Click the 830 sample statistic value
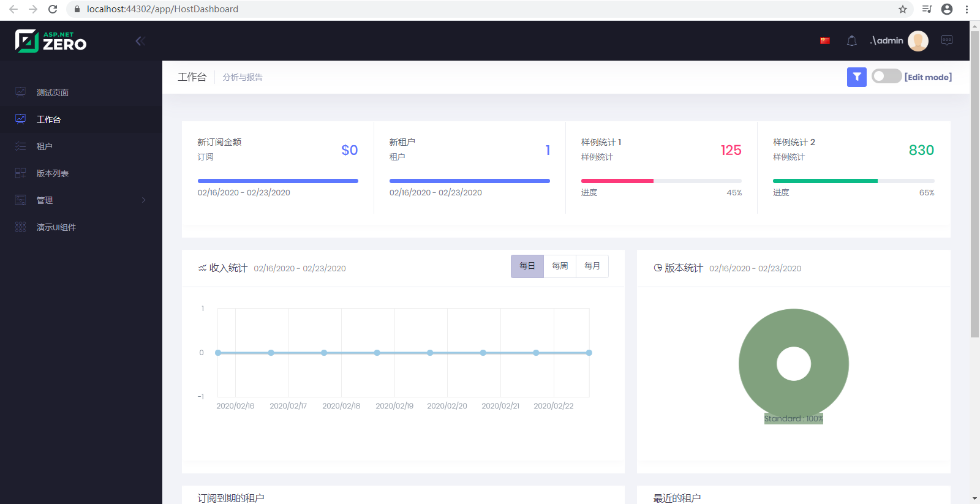 [x=921, y=150]
